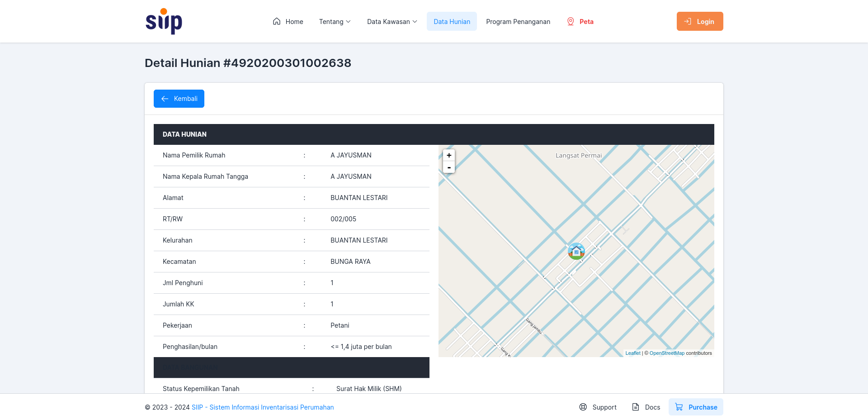Zoom in the map with plus button
Screen dimensions: 868x420
[x=449, y=155]
